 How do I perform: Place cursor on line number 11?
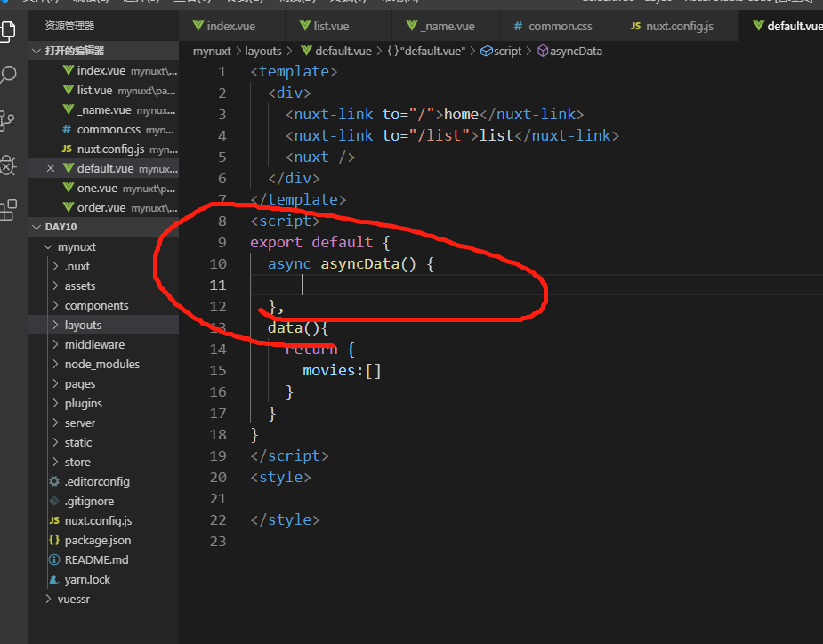point(218,285)
